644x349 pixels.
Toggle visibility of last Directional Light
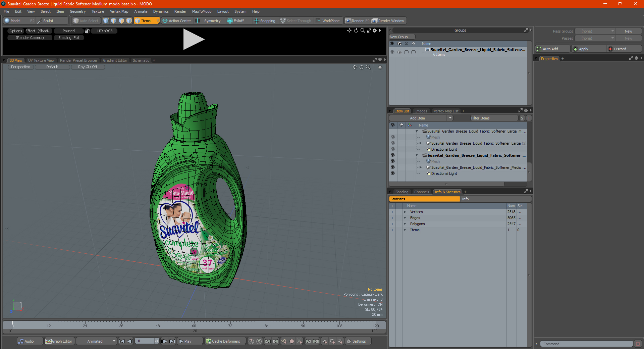coord(392,173)
